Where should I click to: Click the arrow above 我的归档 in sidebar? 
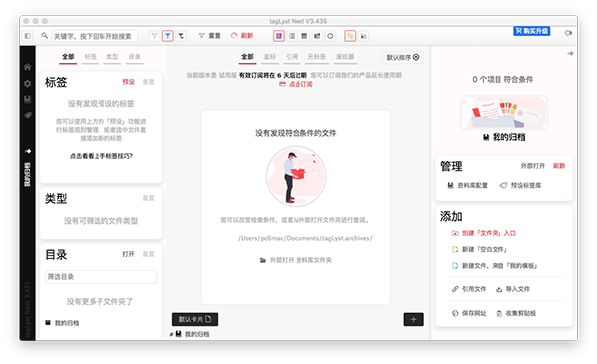click(28, 151)
